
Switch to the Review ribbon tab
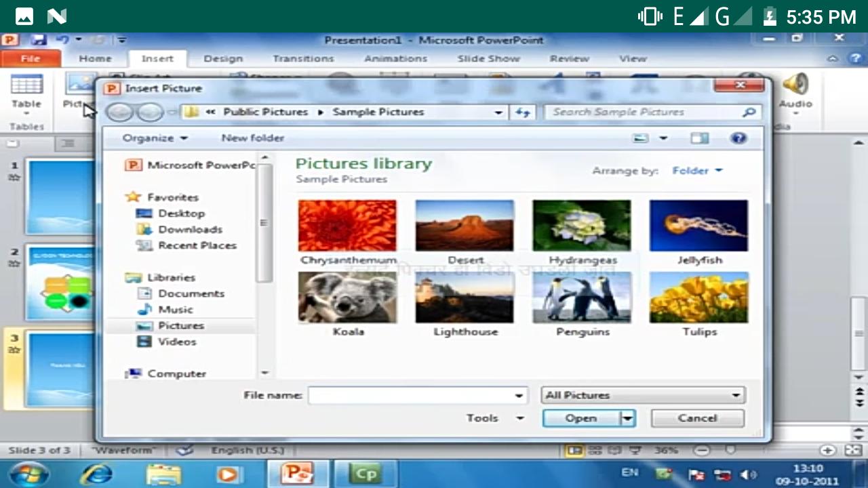pyautogui.click(x=570, y=59)
